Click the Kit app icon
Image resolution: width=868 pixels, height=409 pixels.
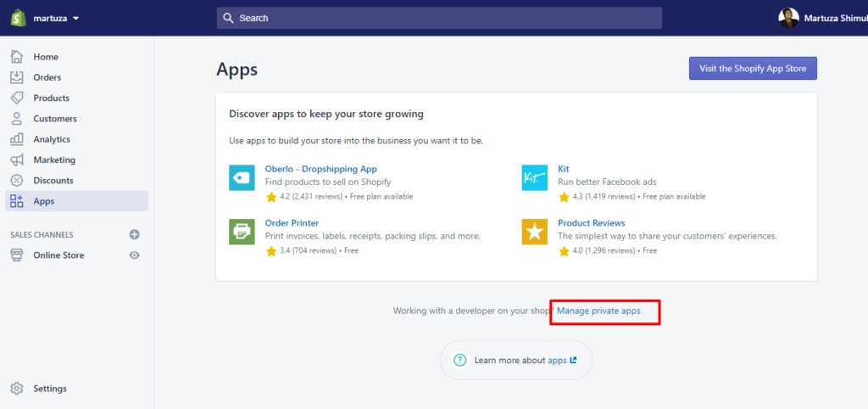pyautogui.click(x=534, y=178)
